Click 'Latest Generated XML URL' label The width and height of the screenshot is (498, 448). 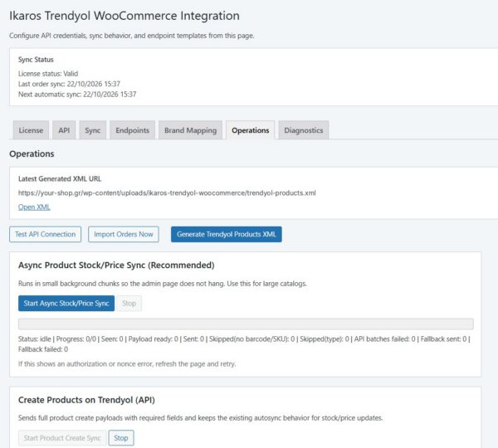point(60,178)
